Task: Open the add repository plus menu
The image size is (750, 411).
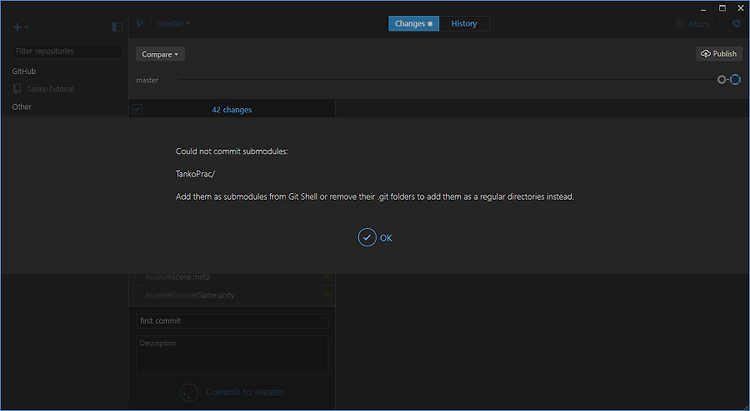Action: 21,27
